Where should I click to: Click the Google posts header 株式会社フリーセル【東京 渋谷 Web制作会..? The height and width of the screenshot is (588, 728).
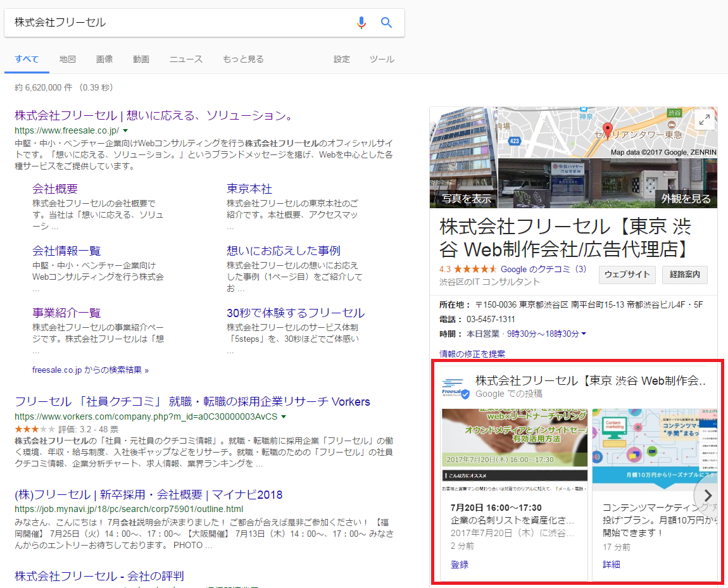(x=591, y=381)
